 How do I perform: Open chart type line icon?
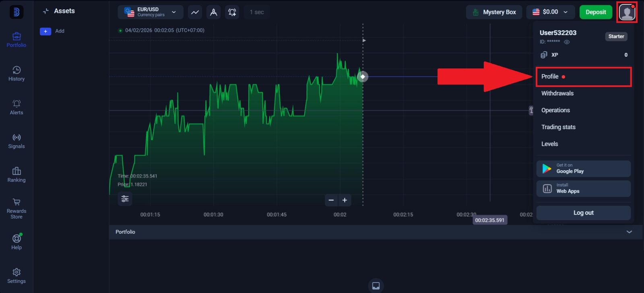click(x=195, y=12)
